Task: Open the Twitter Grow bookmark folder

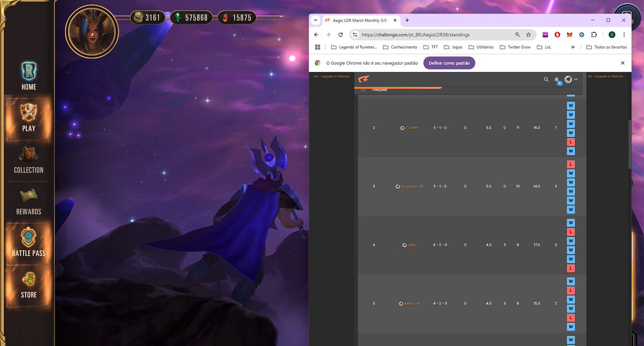Action: pos(515,47)
